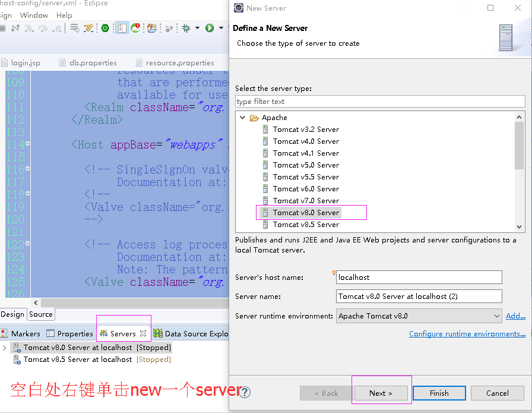The width and height of the screenshot is (532, 413).
Task: Click the editor horizontal scroll left arrow
Action: [x=36, y=302]
